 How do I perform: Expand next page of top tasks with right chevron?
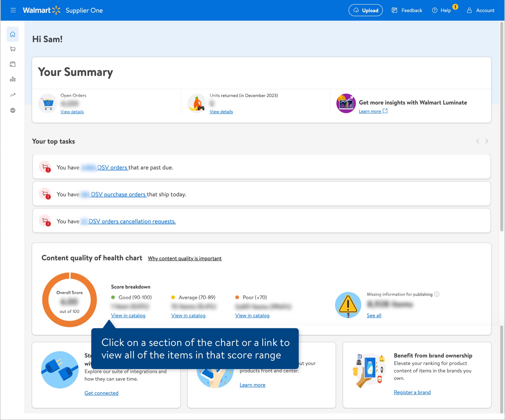click(487, 141)
